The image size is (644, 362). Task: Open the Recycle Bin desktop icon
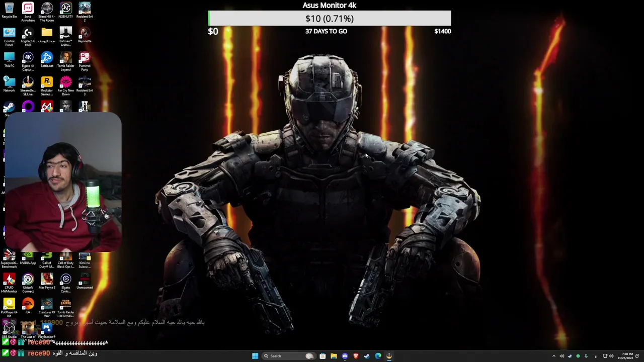pos(9,11)
